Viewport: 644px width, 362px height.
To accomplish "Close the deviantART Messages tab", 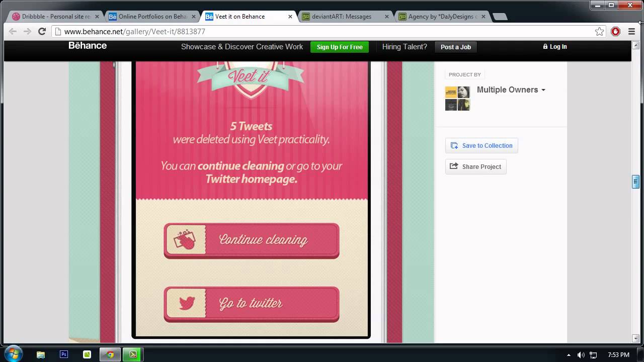I will (x=387, y=17).
